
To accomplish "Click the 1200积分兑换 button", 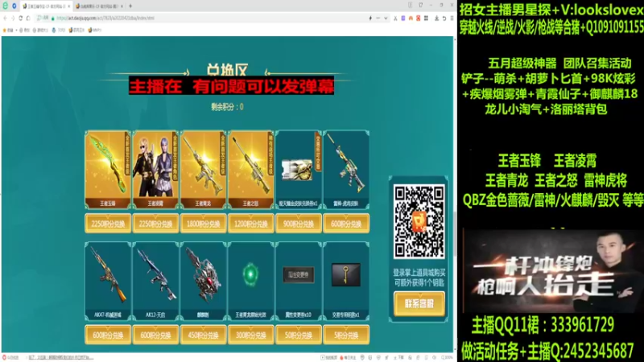I will coord(250,224).
